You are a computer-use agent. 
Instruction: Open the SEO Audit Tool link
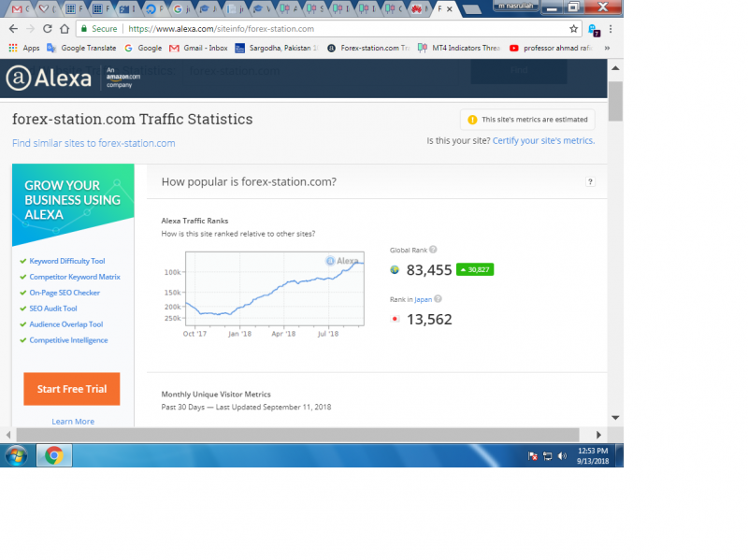(x=53, y=309)
